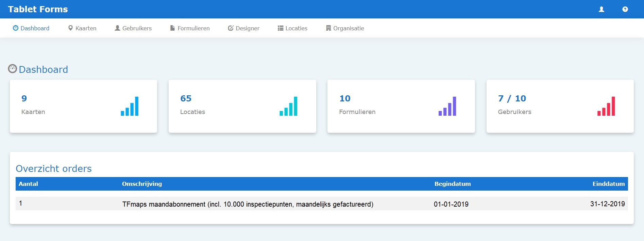
Task: Navigate to the Locaties menu tab
Action: 292,28
